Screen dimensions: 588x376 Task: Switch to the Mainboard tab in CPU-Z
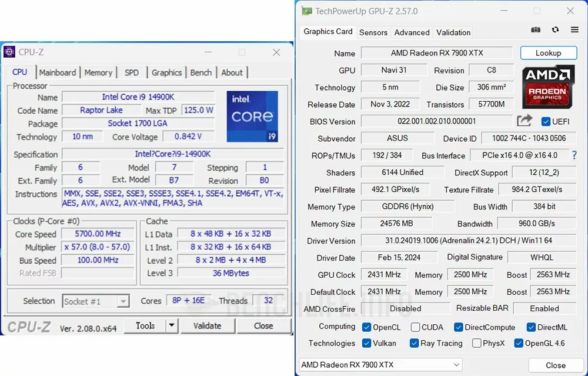(58, 72)
